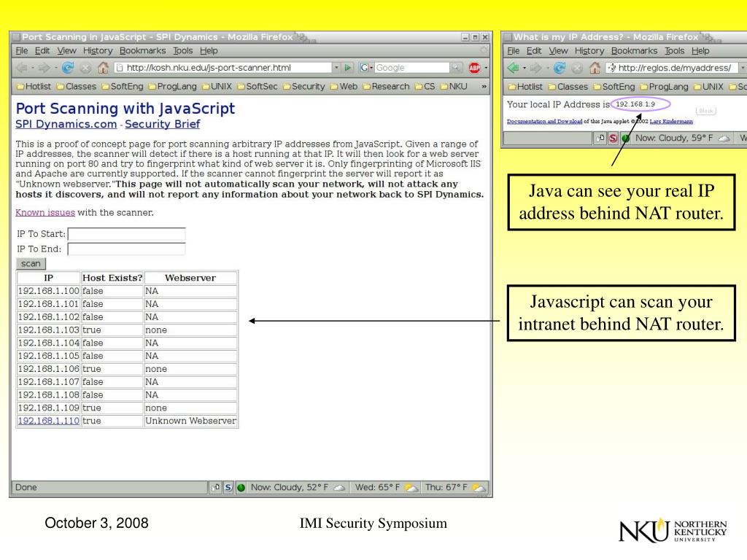
Task: Click Wed: 65° F forecast entry
Action: [x=387, y=488]
